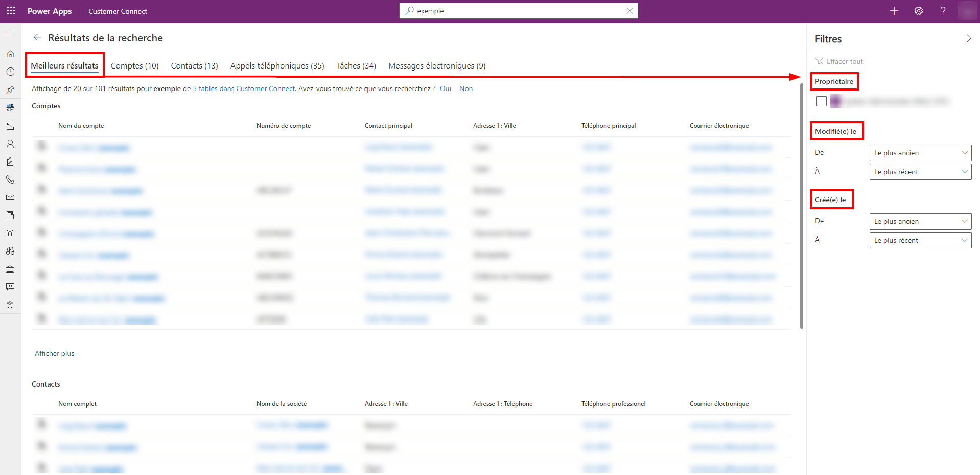Open Modifié(e) le 'À' dropdown

tap(921, 172)
